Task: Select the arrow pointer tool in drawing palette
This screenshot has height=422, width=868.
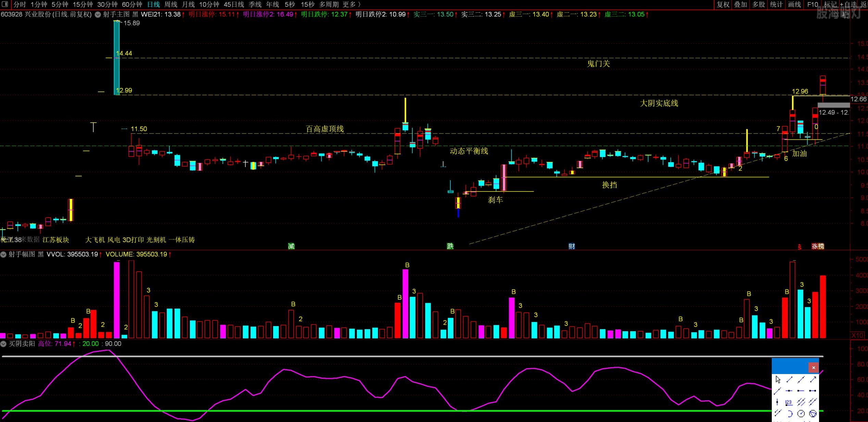Action: coord(778,379)
